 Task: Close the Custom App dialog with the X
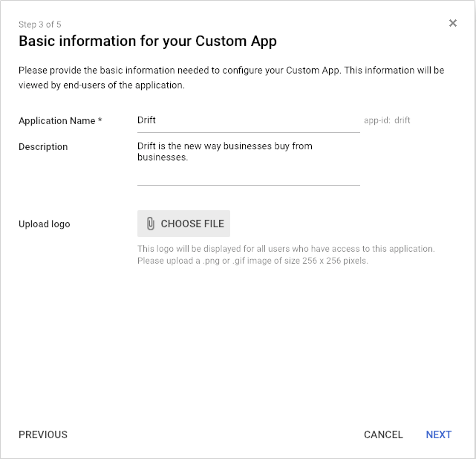(x=453, y=23)
